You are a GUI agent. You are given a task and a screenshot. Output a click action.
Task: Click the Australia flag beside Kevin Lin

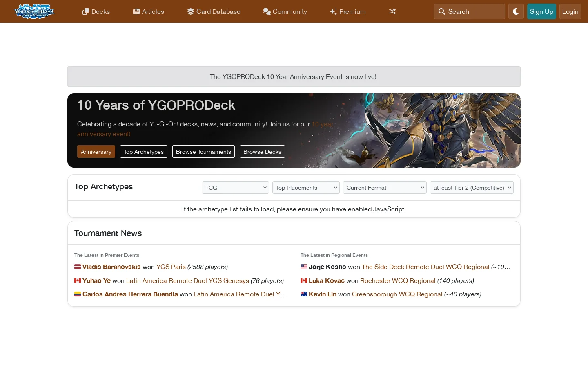coord(304,294)
